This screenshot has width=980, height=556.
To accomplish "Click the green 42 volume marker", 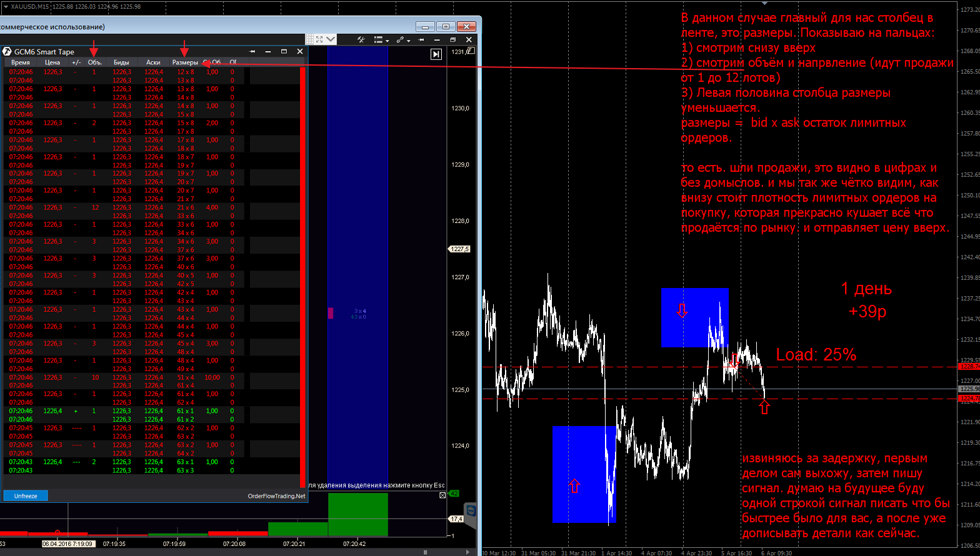I will [454, 494].
